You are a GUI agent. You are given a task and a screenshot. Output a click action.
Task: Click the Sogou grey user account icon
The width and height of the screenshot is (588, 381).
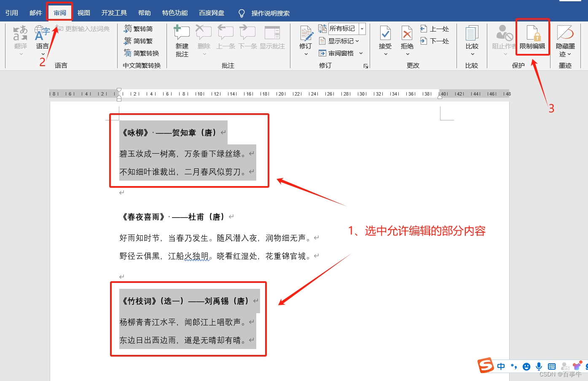pyautogui.click(x=565, y=367)
